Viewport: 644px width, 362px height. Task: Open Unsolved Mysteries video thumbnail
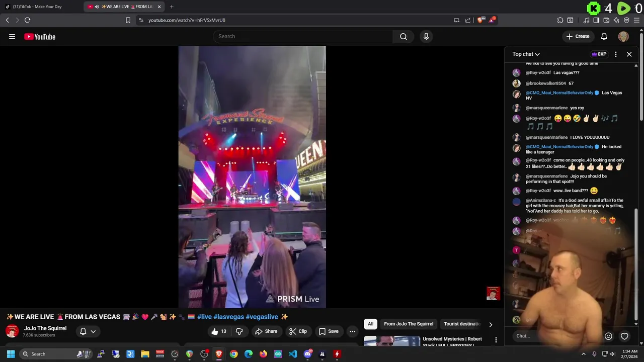point(392,341)
